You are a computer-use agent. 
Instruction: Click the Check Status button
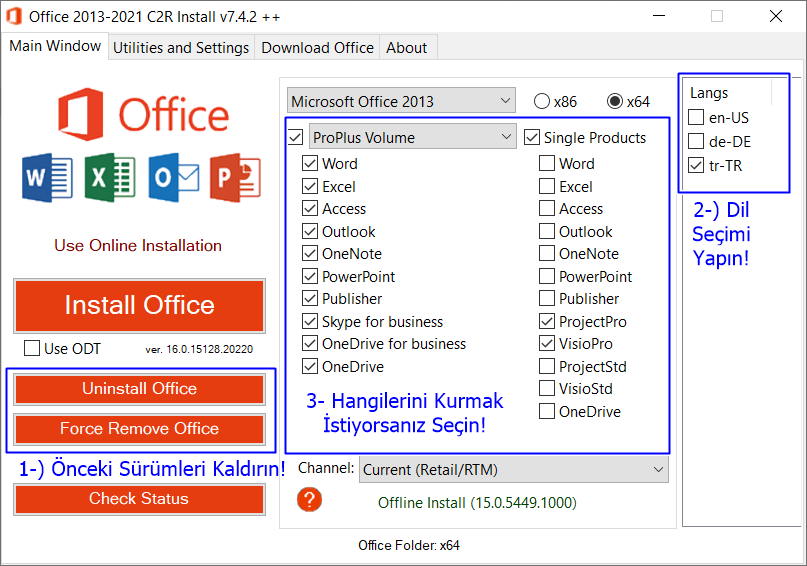click(x=139, y=499)
